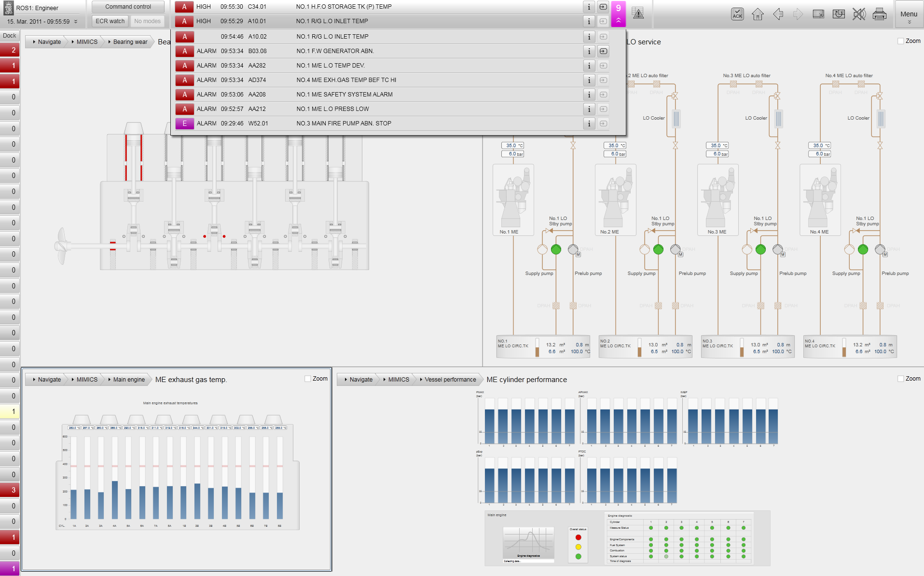Select Bearing wear breadcrumb item
Image resolution: width=924 pixels, height=576 pixels.
[130, 42]
